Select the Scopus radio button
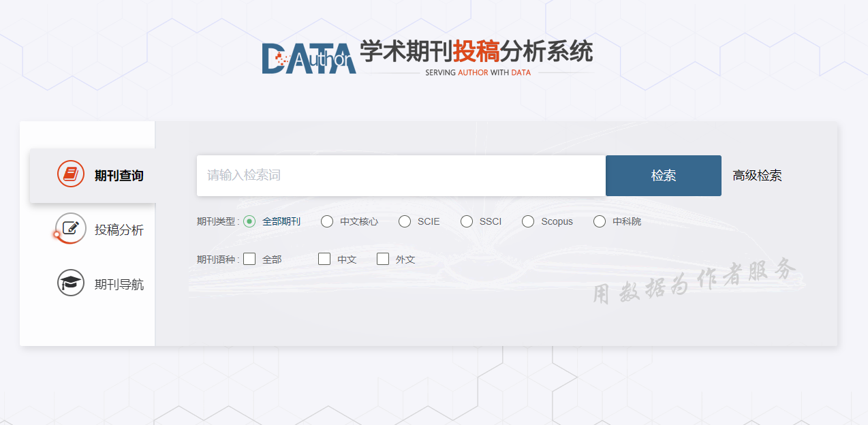868x425 pixels. (528, 221)
